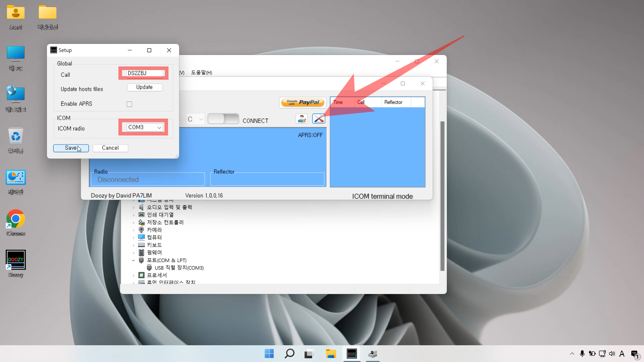Image resolution: width=644 pixels, height=362 pixels.
Task: Open the Doozy setup tools icon
Action: tap(319, 119)
